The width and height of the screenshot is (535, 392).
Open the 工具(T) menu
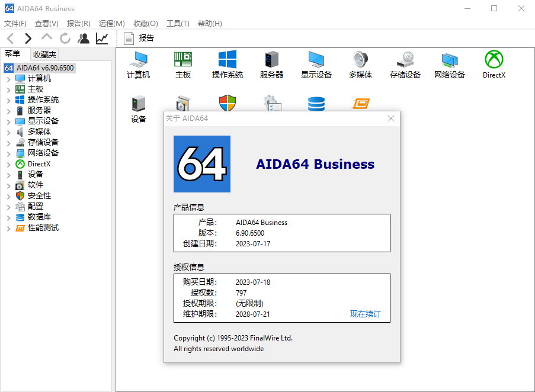click(x=178, y=24)
